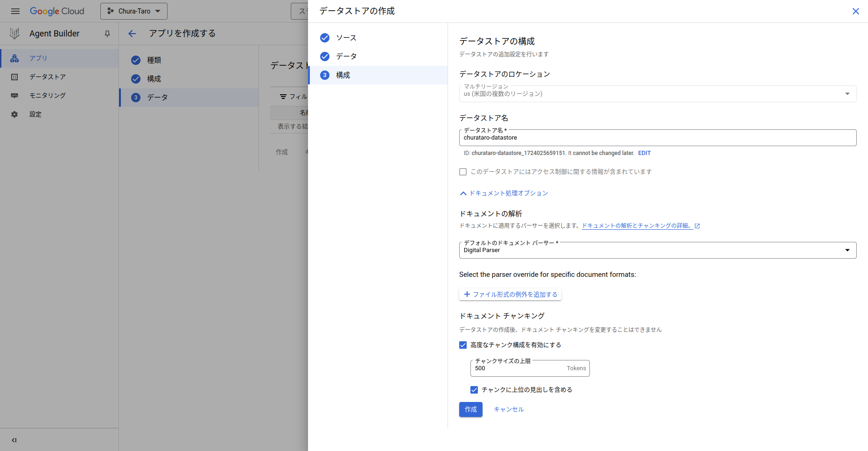868x451 pixels.
Task: Open the データストア sidebar item
Action: pos(59,77)
